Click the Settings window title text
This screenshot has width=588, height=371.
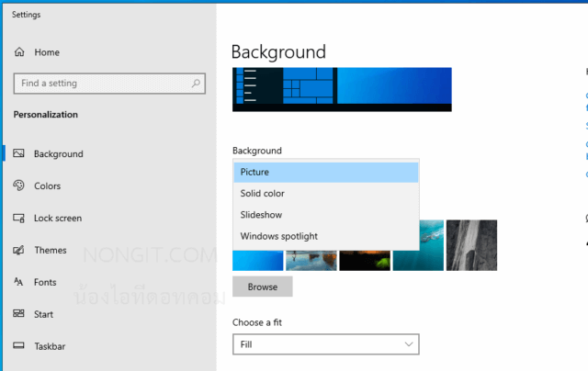coord(27,15)
